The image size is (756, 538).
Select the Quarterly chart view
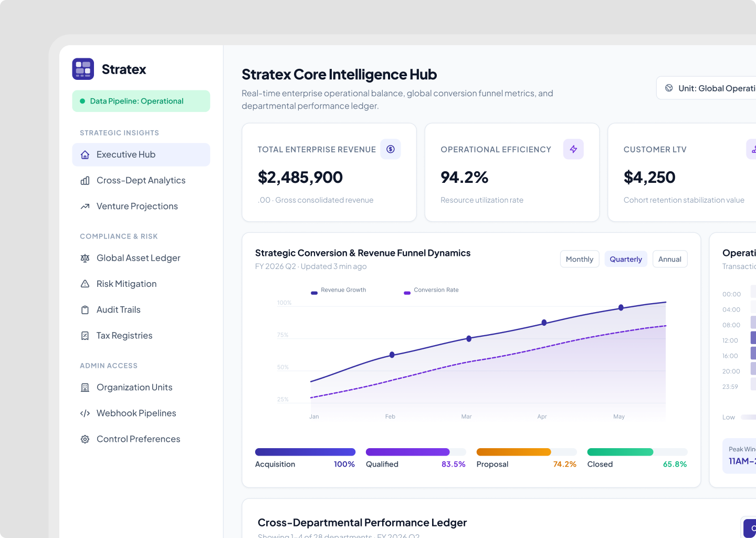click(626, 259)
